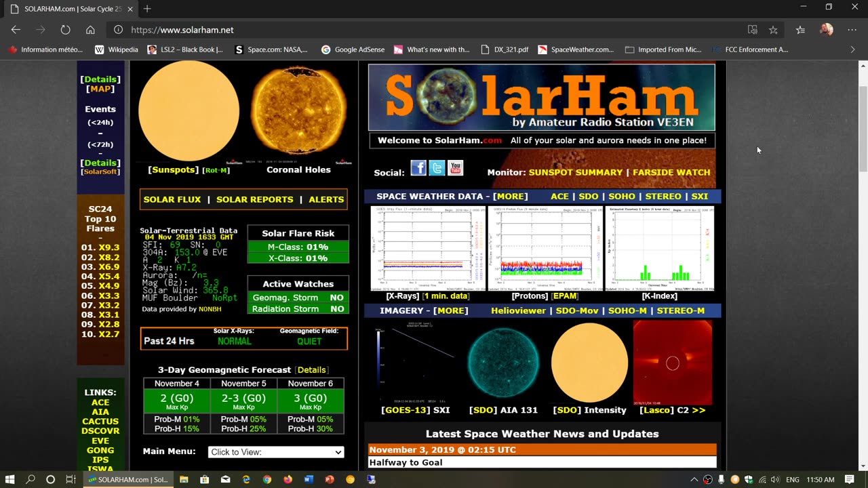
Task: Open the STEREO space weather link
Action: (663, 196)
